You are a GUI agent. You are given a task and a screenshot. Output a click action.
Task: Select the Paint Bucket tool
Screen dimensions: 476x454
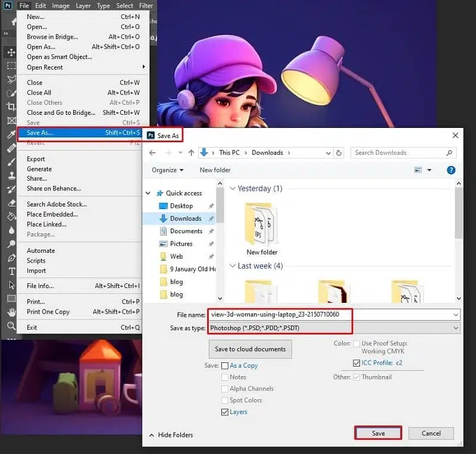[x=11, y=217]
